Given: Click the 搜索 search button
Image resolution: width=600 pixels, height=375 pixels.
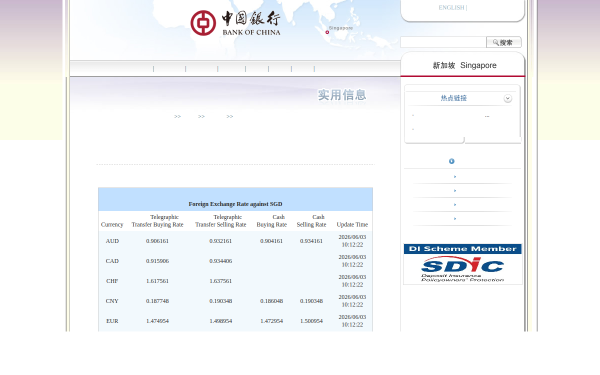Looking at the screenshot, I should 504,42.
